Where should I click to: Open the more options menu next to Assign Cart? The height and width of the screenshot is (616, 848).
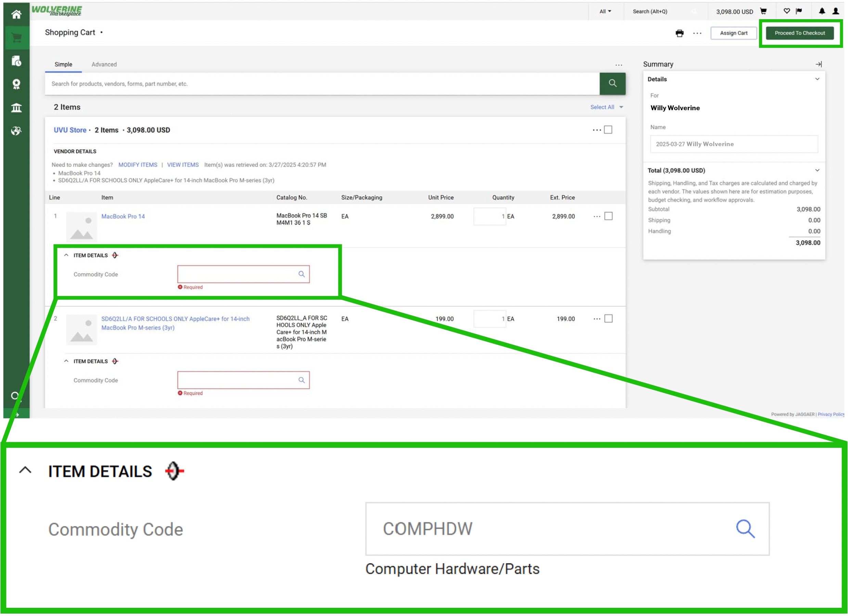[697, 33]
